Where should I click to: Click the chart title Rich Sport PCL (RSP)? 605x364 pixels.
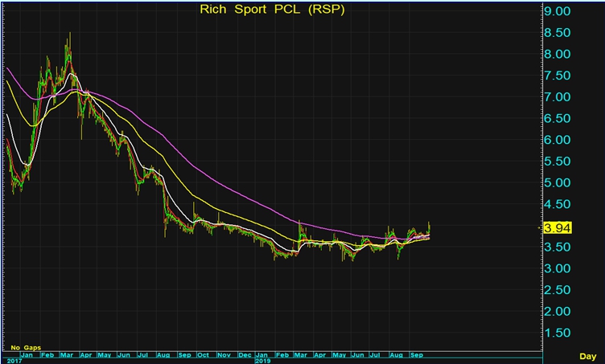coord(272,10)
